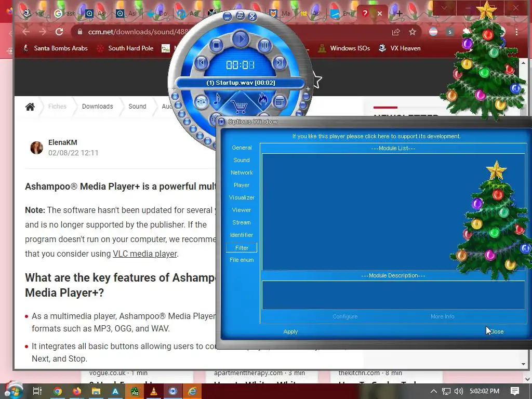Click the disabled Configure button
This screenshot has width=532, height=399.
point(345,316)
